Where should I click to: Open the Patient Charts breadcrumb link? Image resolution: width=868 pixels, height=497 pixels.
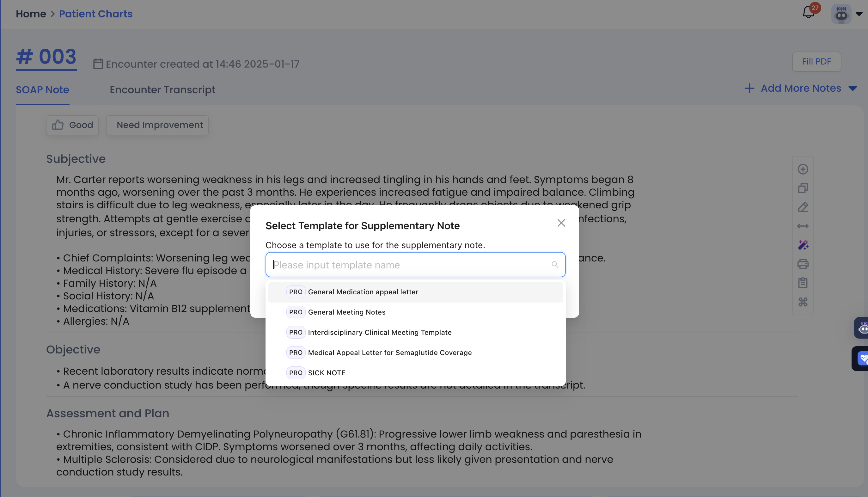click(95, 14)
